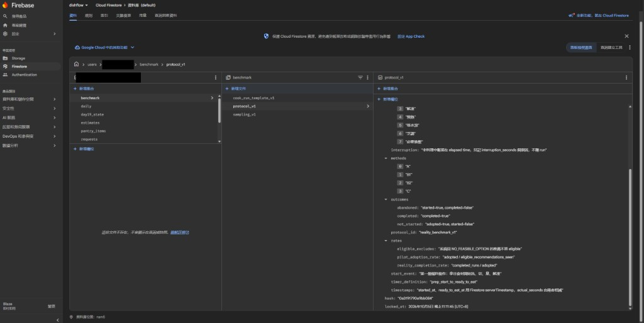Switch to the 用量 usage tab
644x323 pixels.
click(143, 16)
